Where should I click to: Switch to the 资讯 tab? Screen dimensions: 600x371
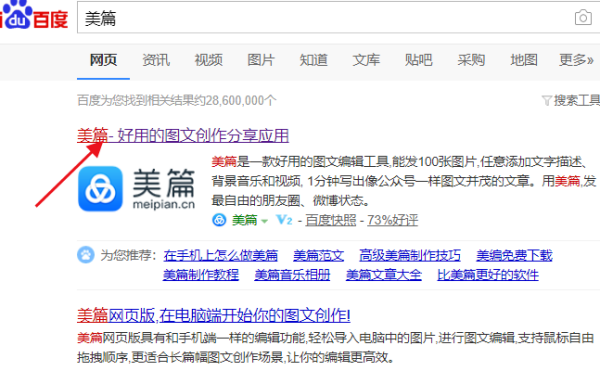pos(156,60)
